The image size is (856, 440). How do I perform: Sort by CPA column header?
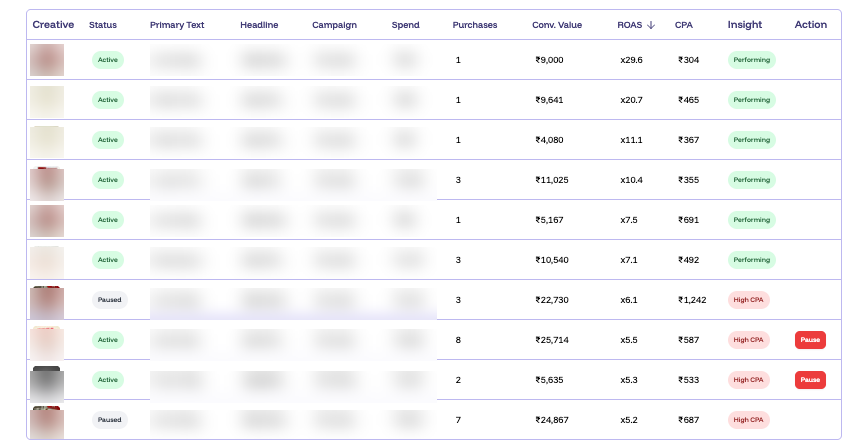tap(683, 25)
